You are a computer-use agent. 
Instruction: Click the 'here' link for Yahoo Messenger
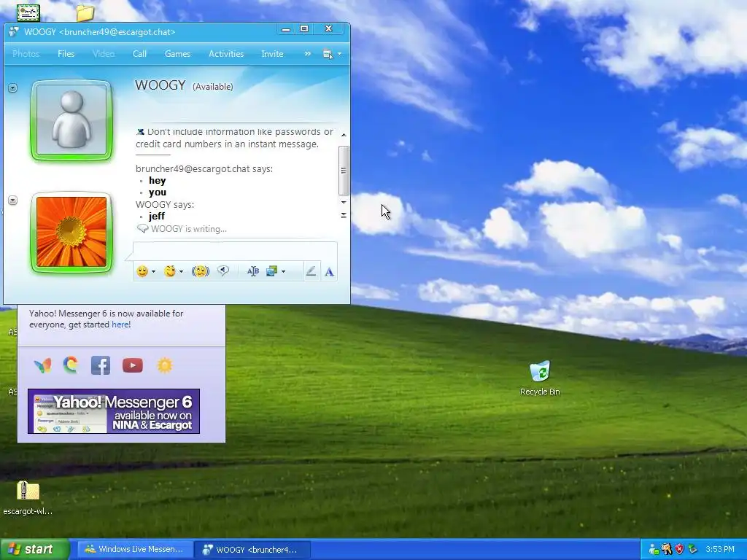tap(120, 324)
